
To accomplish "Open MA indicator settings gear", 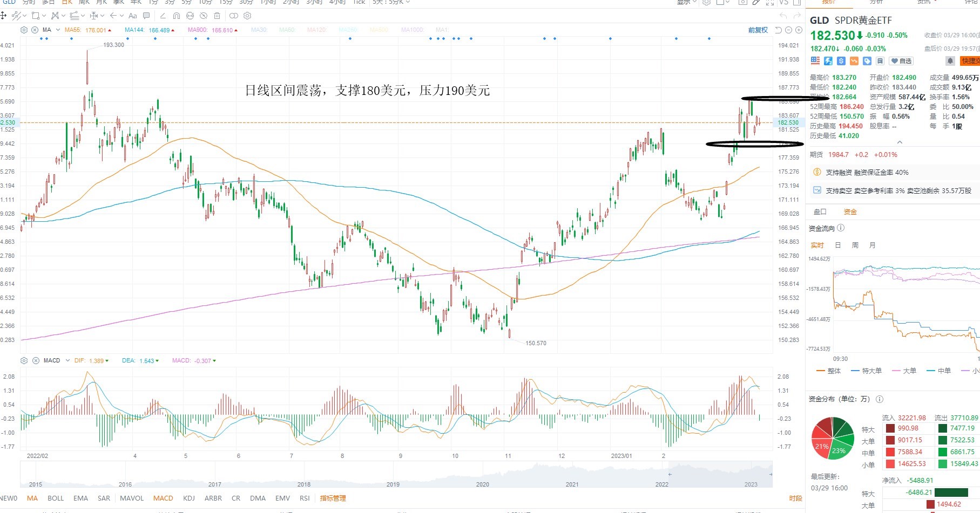I will pos(24,30).
